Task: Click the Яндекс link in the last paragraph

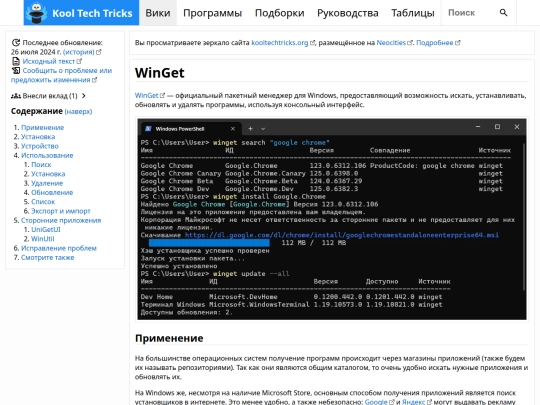Action: point(414,402)
